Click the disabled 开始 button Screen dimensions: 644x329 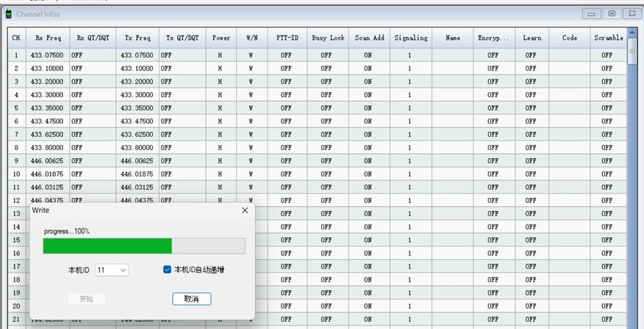(x=87, y=299)
